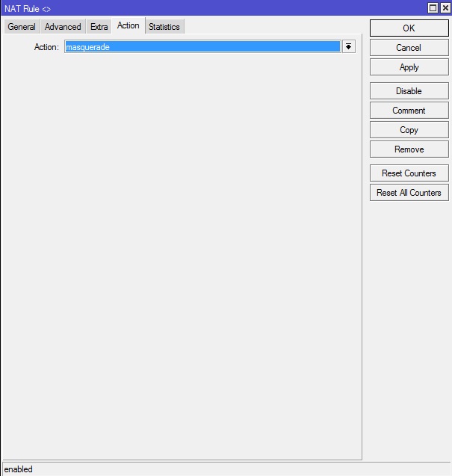The height and width of the screenshot is (476, 452).
Task: Apply the NAT rule settings
Action: point(409,67)
